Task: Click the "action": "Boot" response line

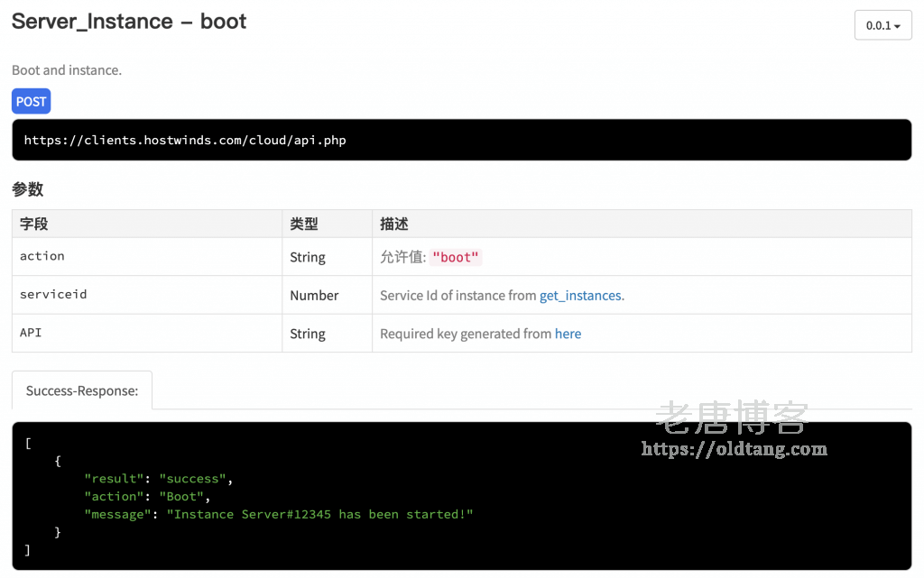Action: pos(147,497)
